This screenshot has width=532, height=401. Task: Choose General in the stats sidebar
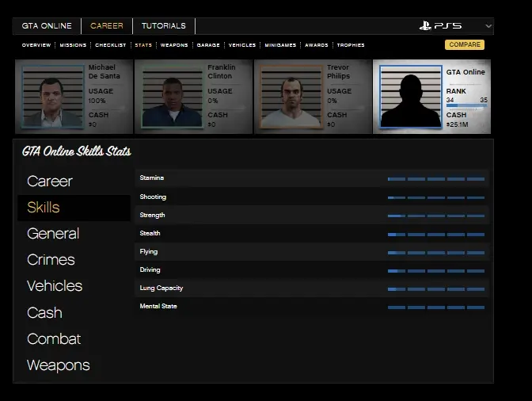[x=53, y=234]
